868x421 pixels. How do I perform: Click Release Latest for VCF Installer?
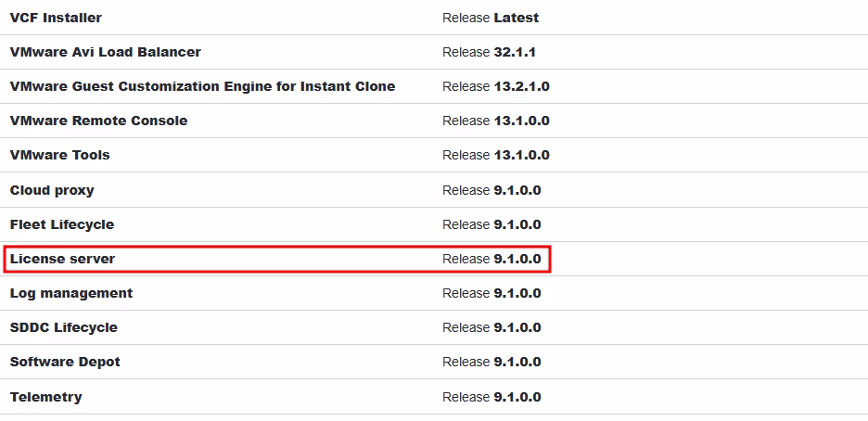click(x=491, y=18)
